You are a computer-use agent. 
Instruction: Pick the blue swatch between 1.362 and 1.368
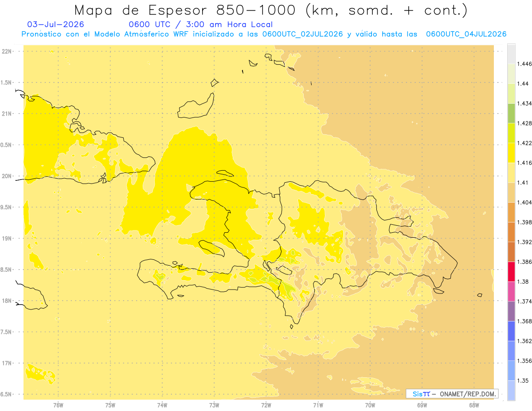(511, 331)
